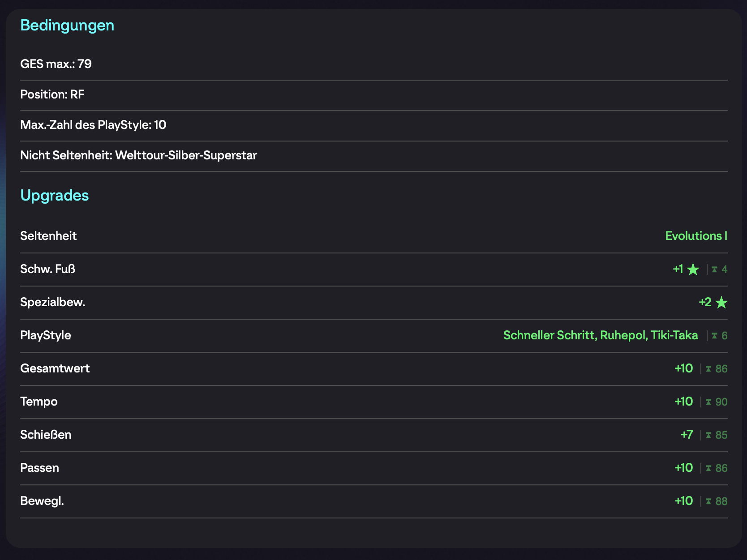This screenshot has height=560, width=747.
Task: Click the cap icon in the Gesamtwert row
Action: pos(708,369)
